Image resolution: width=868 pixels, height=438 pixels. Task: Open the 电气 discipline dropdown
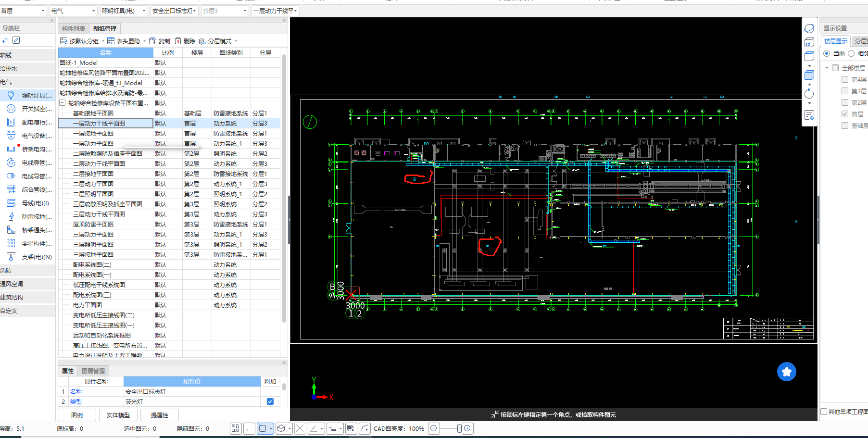pos(73,11)
